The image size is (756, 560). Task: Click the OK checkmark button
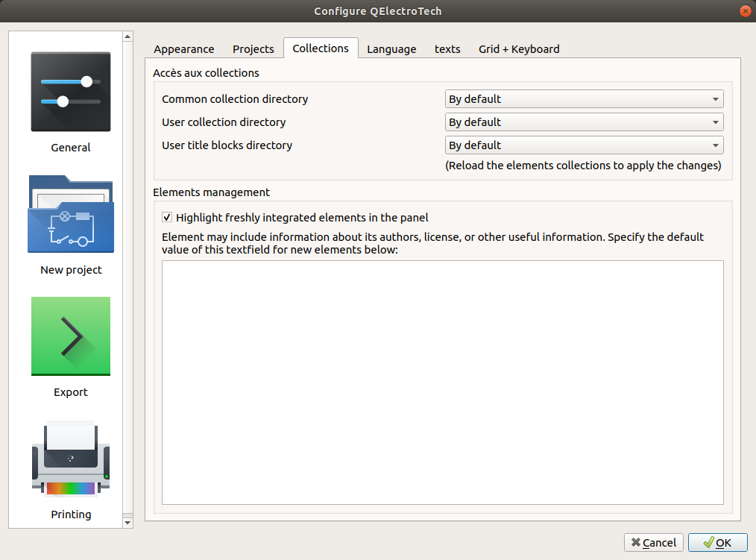(x=717, y=543)
